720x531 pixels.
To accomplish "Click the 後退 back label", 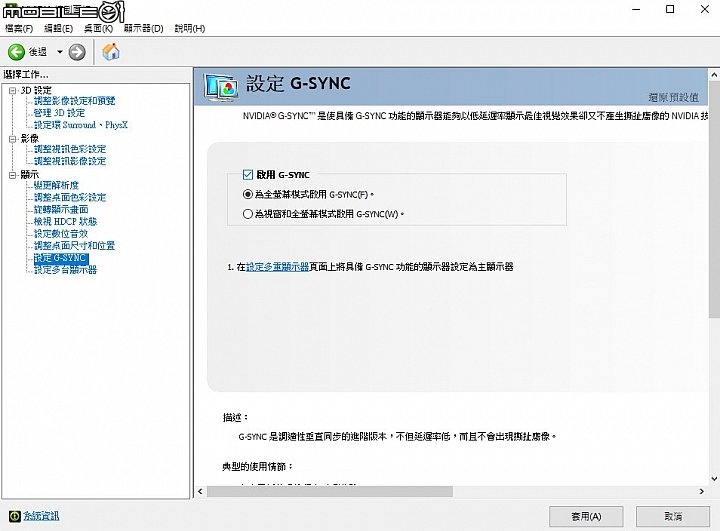I will [38, 52].
